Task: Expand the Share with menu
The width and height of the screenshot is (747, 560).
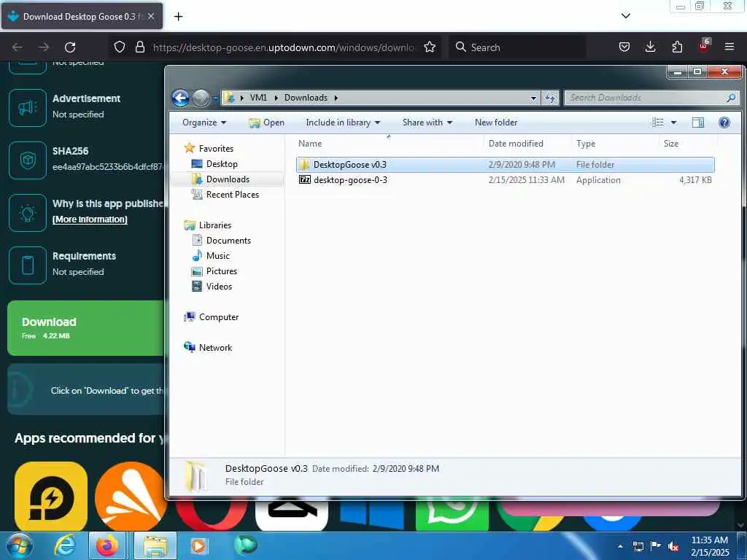Action: (x=427, y=122)
